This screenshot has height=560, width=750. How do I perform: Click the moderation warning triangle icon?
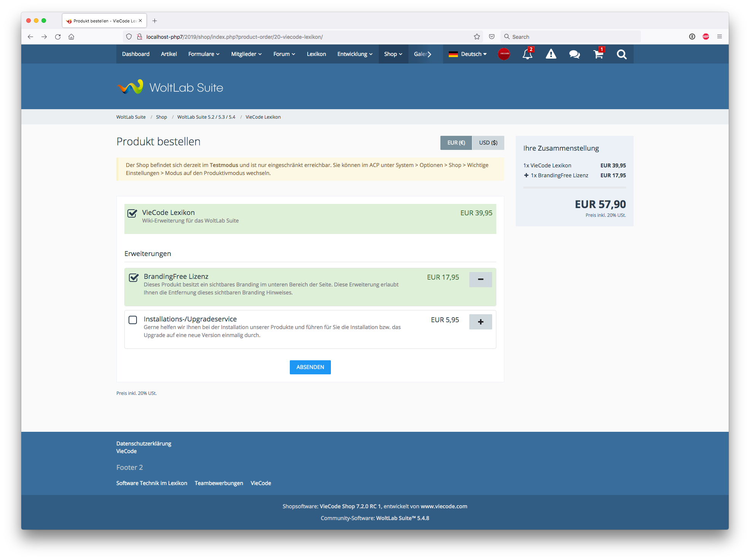(x=551, y=54)
